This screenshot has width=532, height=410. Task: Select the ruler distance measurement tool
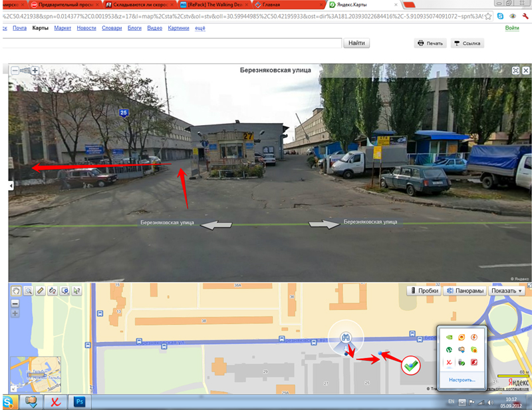coord(41,291)
